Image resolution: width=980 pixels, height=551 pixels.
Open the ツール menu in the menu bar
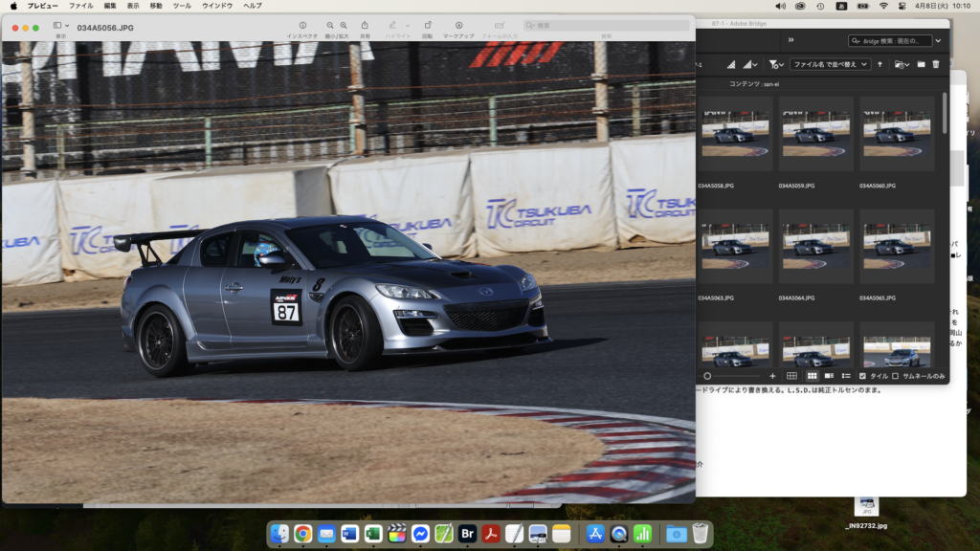(x=182, y=6)
